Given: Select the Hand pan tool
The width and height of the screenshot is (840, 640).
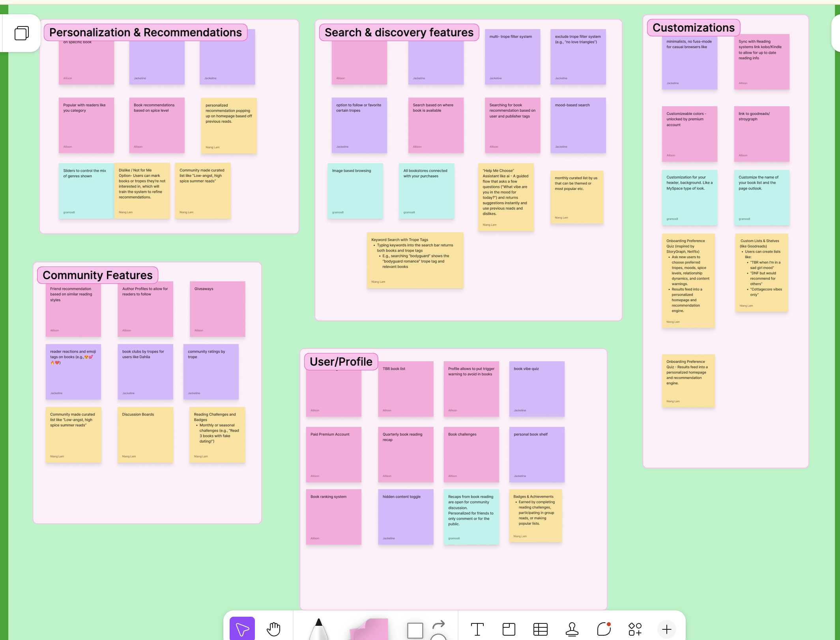Looking at the screenshot, I should (x=273, y=629).
